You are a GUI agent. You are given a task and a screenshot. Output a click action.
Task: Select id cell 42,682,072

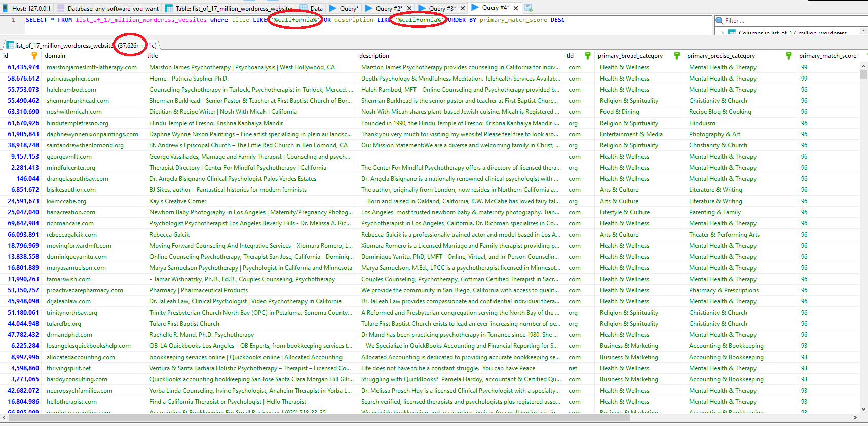coord(23,391)
